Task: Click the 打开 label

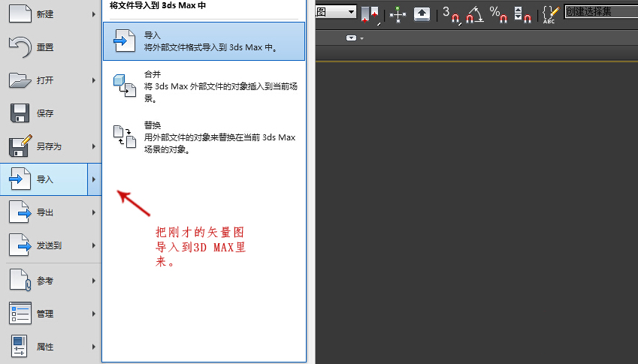Action: click(x=45, y=80)
